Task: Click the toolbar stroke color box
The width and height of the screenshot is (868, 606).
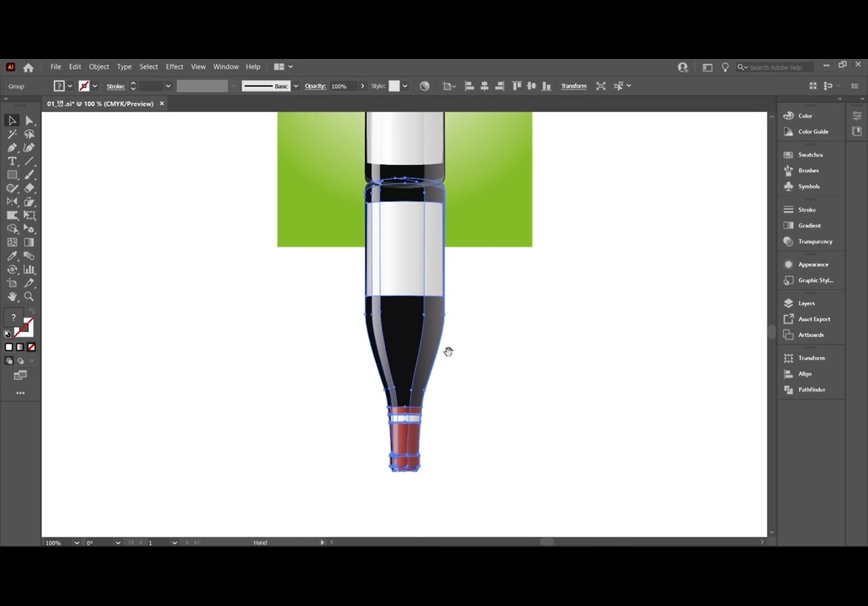Action: [24, 327]
